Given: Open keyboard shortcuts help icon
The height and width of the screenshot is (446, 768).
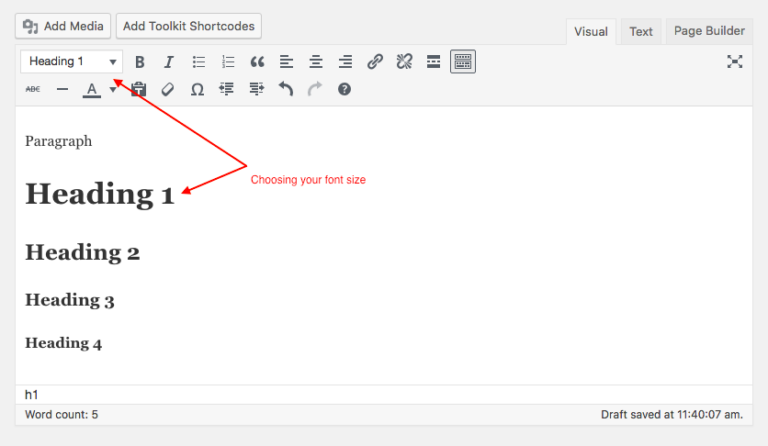Looking at the screenshot, I should [x=344, y=90].
